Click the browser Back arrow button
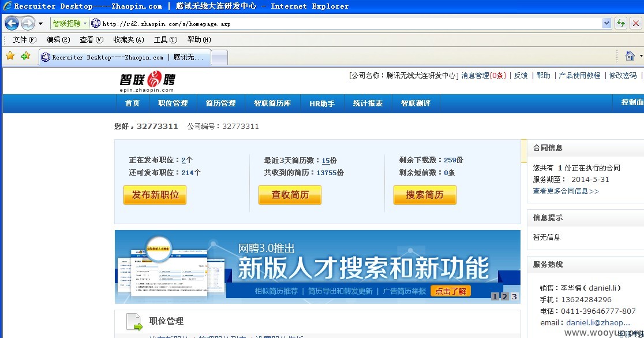Image resolution: width=644 pixels, height=338 pixels. click(x=12, y=24)
